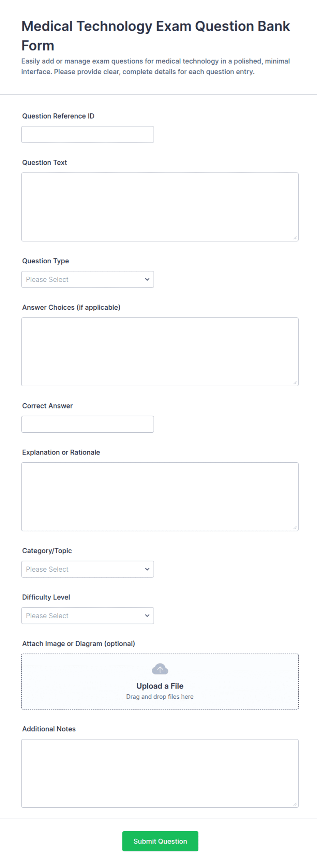Click the cloud upload icon
317x868 pixels.
[160, 669]
